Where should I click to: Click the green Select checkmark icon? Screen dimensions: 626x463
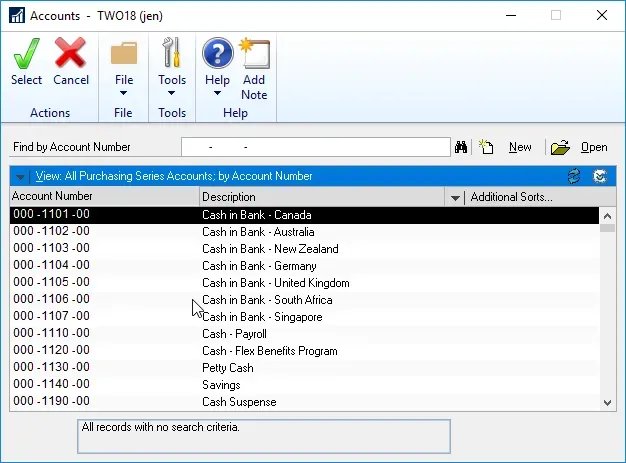click(x=26, y=54)
